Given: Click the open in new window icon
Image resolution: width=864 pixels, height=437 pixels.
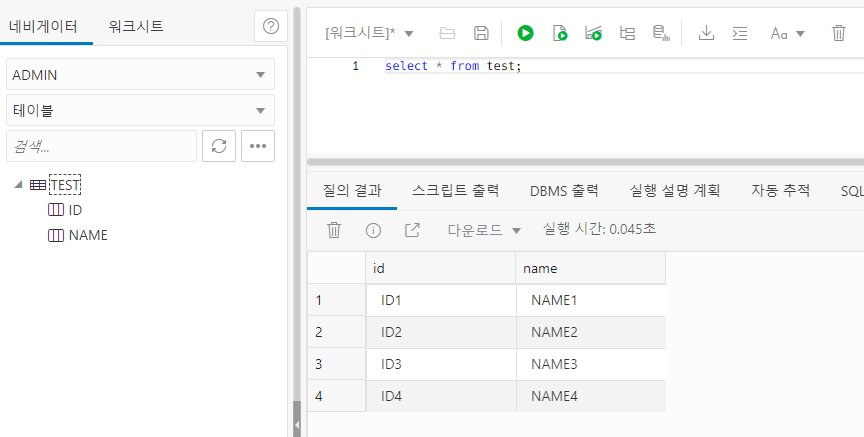Looking at the screenshot, I should [412, 230].
